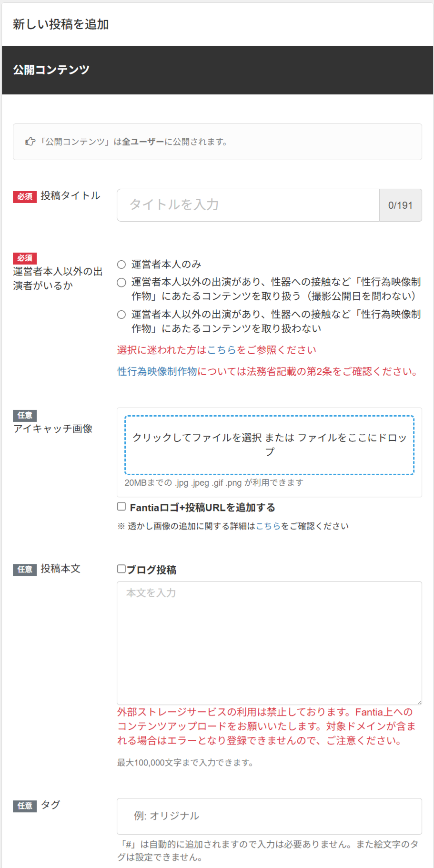Image resolution: width=434 pixels, height=868 pixels.
Task: Click the 公開コンテンツ header bar
Action: pyautogui.click(x=217, y=70)
